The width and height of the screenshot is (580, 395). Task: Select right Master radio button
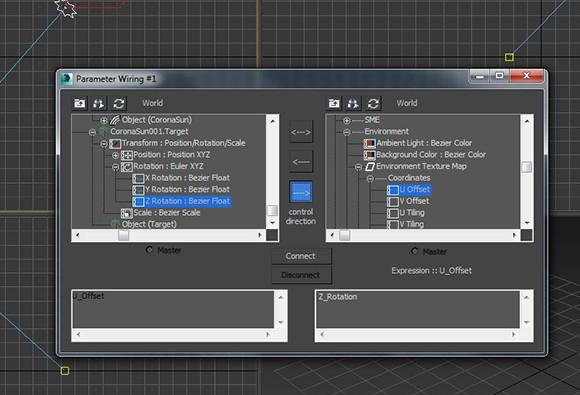[414, 251]
